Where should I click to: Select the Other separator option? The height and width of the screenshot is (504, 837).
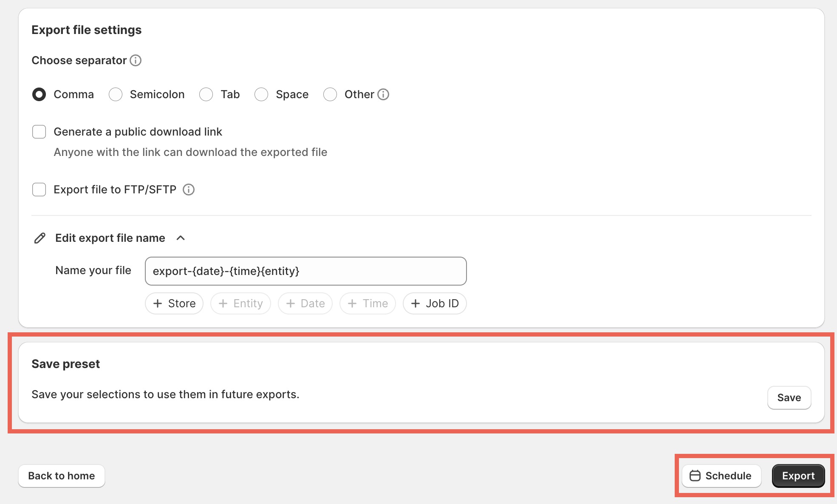pos(330,94)
